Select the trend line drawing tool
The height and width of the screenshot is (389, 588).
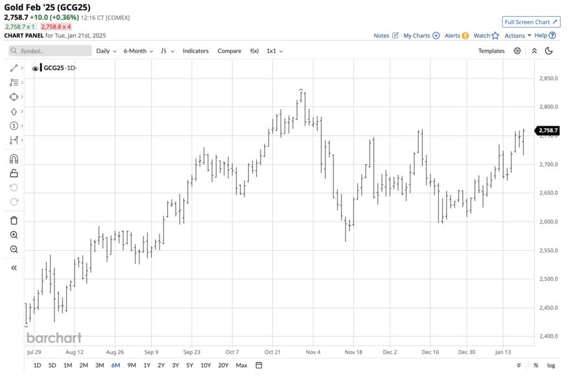pos(14,68)
